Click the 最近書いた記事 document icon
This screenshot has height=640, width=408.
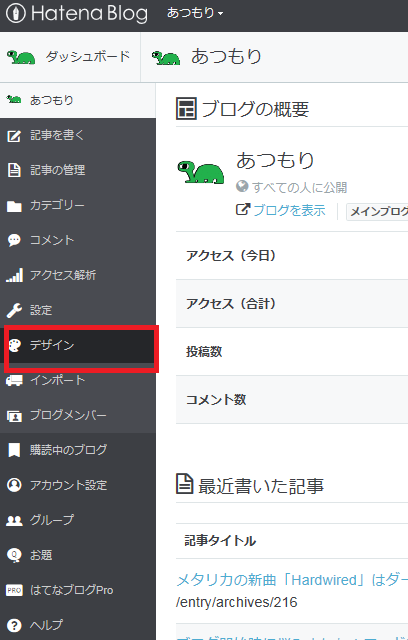click(184, 484)
